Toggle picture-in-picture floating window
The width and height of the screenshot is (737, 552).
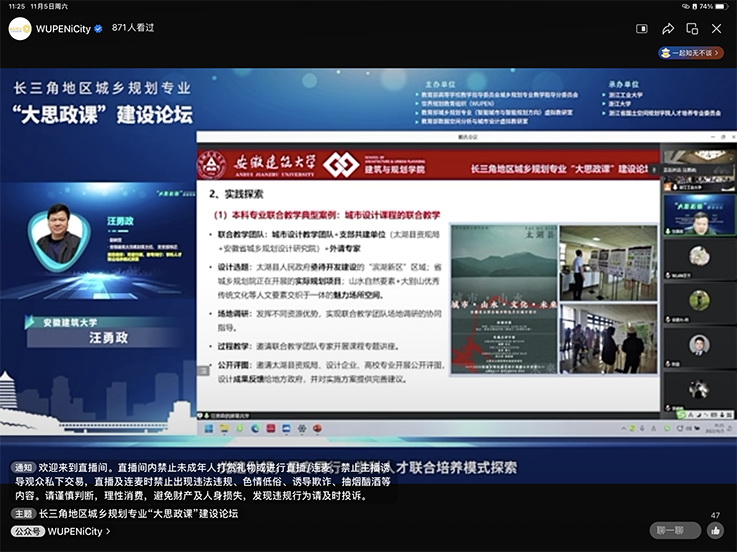(x=643, y=29)
